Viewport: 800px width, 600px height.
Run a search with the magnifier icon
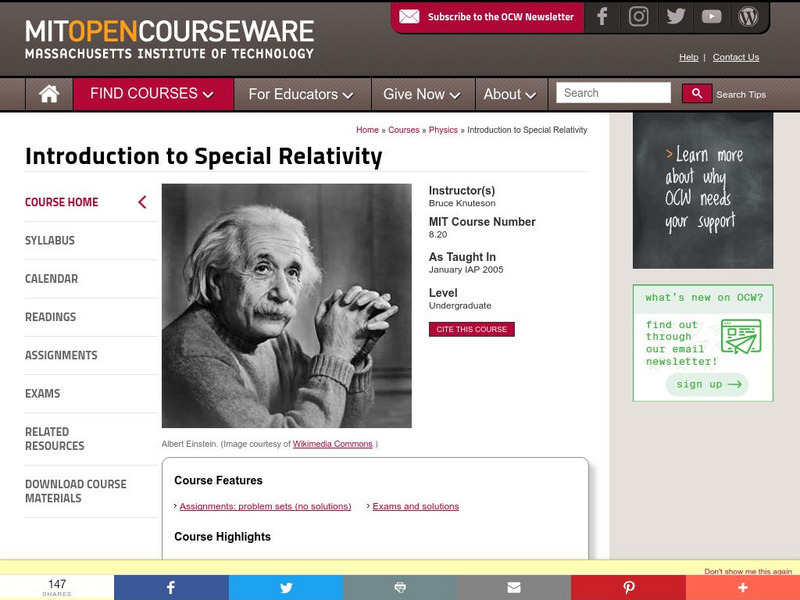point(697,92)
